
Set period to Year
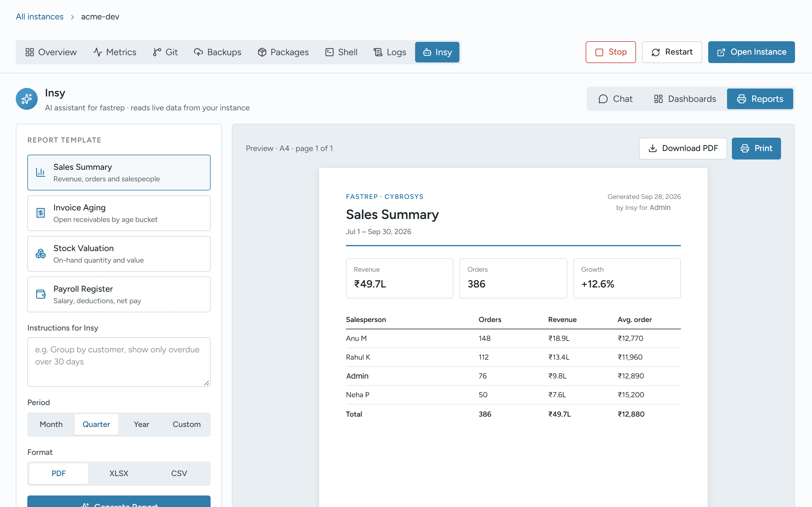click(141, 424)
